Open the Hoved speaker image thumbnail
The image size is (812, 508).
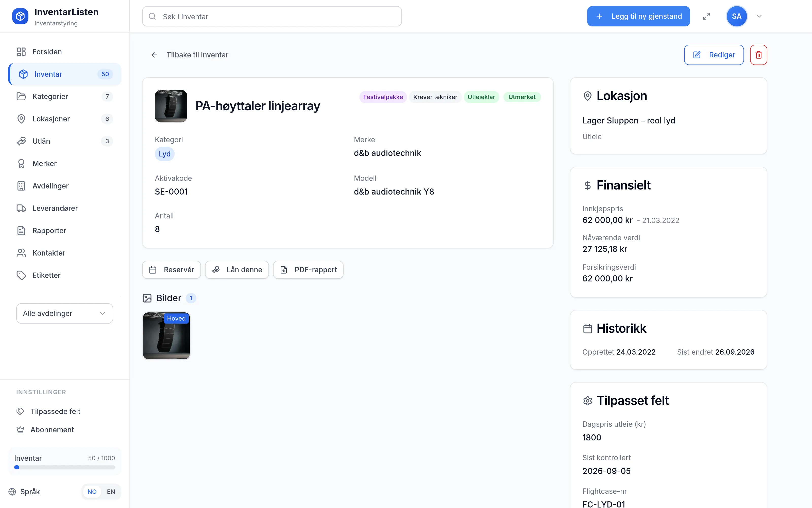pos(166,336)
